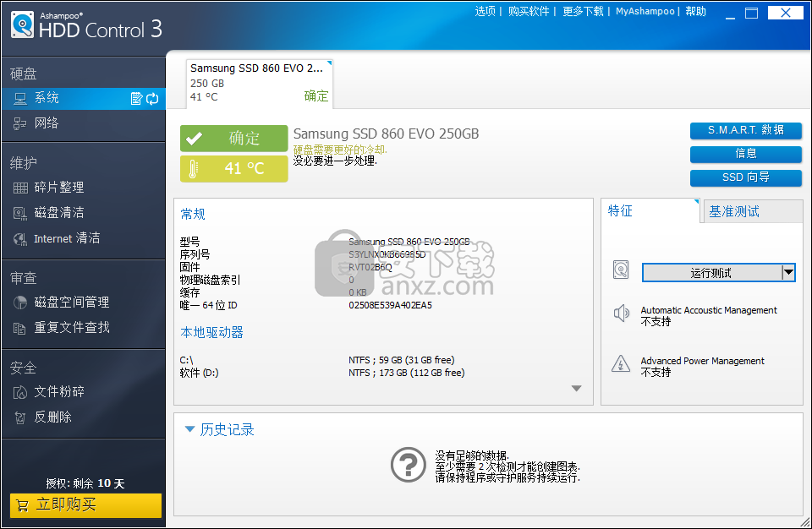Click the refresh icon in the 系统 row
812x529 pixels.
[x=152, y=98]
